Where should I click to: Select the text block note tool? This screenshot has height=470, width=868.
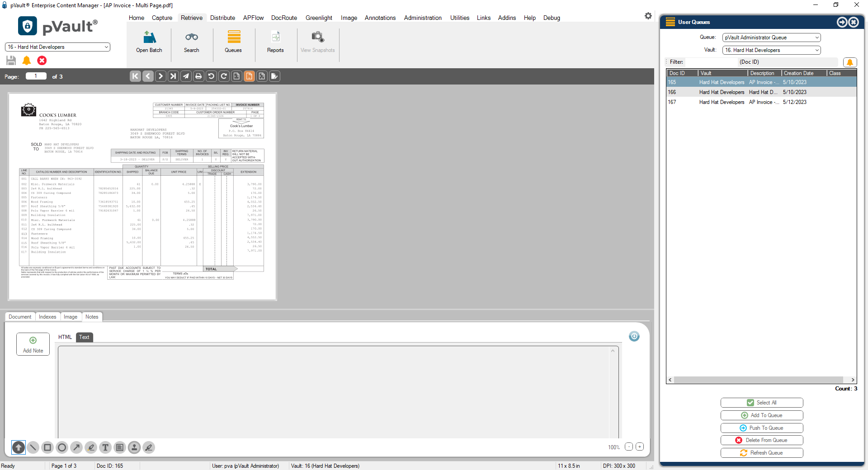120,447
